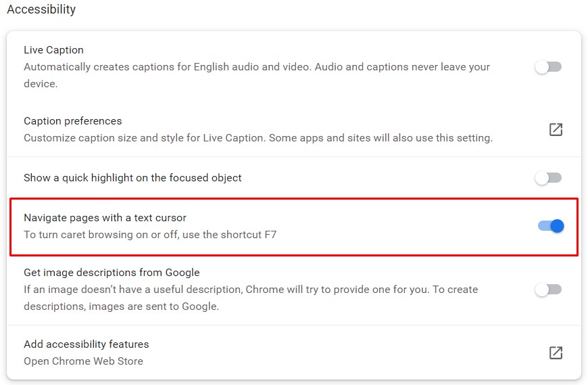The image size is (588, 385).
Task: Enable the Live Caption toggle
Action: (x=548, y=67)
